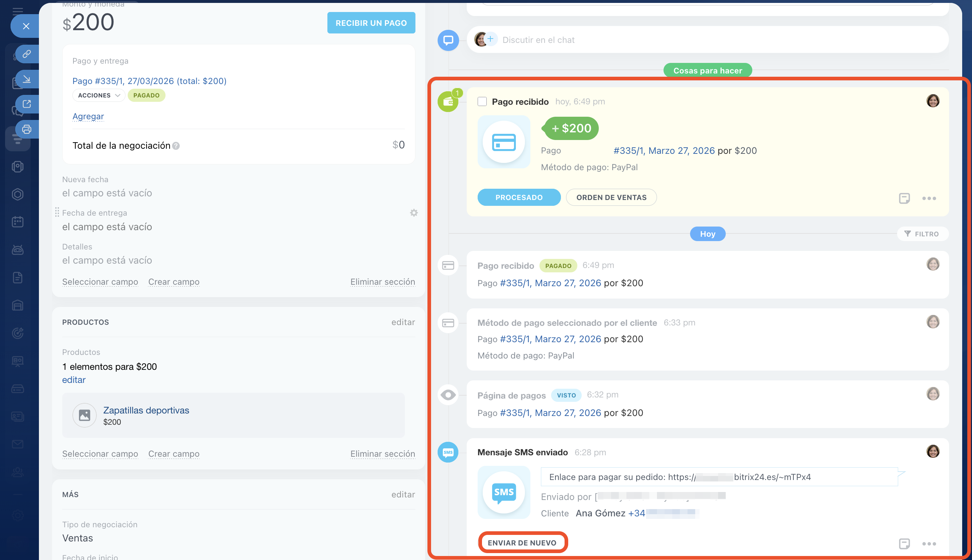Click the help icon beside Total de la negociación

click(176, 146)
